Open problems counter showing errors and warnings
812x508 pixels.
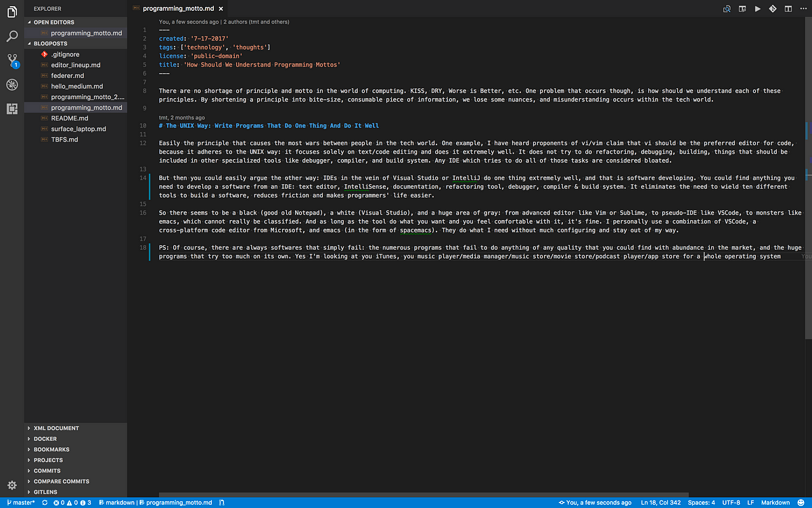72,503
